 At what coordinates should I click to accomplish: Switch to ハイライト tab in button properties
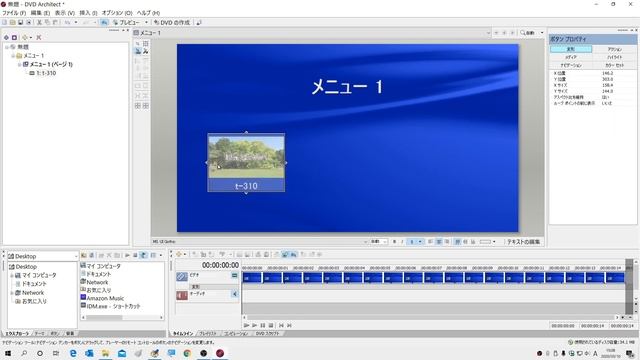(x=614, y=57)
